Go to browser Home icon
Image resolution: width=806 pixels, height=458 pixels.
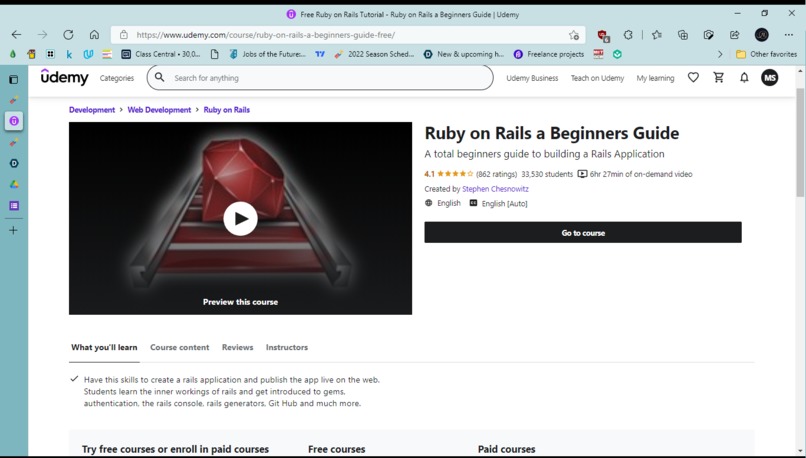94,35
